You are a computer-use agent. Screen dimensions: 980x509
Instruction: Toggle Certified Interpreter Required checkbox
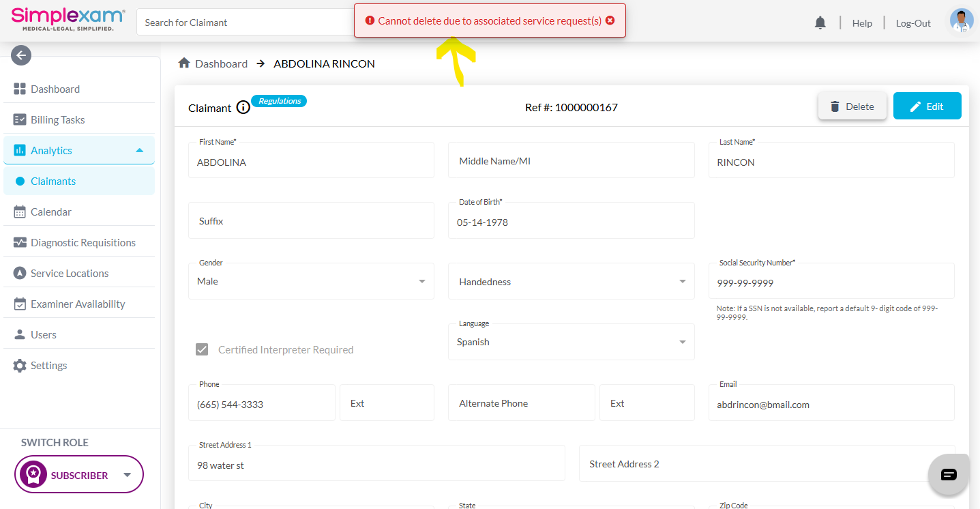[202, 349]
